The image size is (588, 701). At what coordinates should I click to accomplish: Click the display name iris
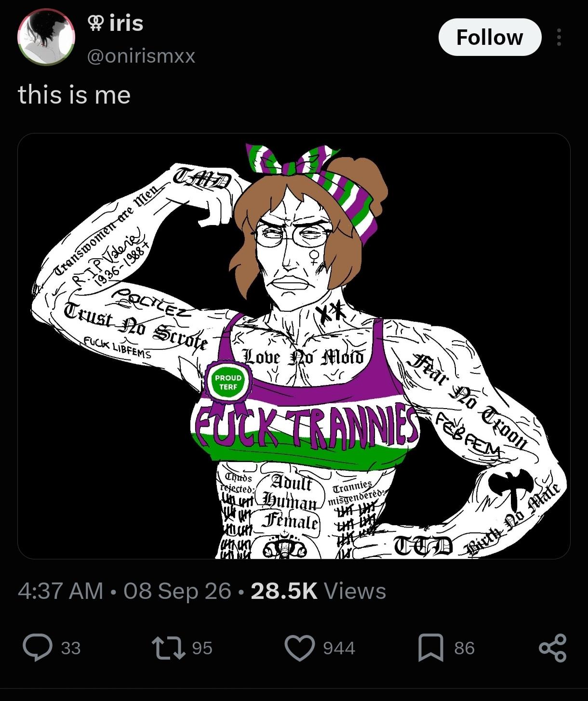click(x=126, y=23)
